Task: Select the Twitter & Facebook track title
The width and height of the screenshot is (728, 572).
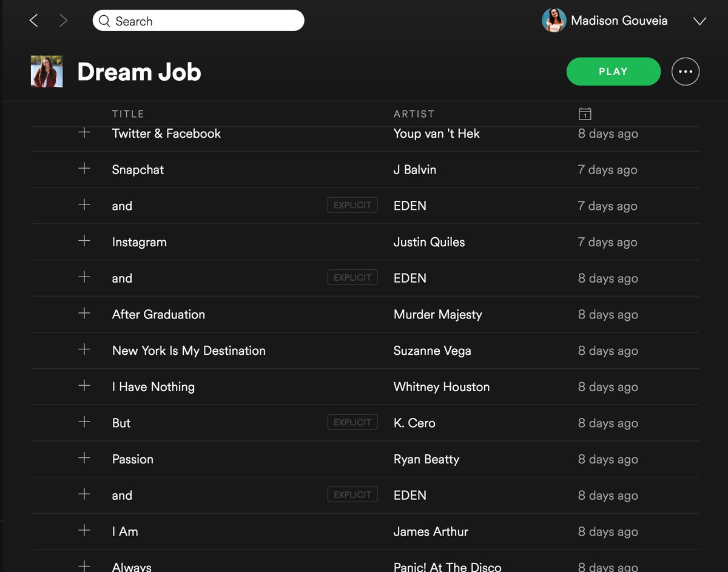Action: pos(166,133)
